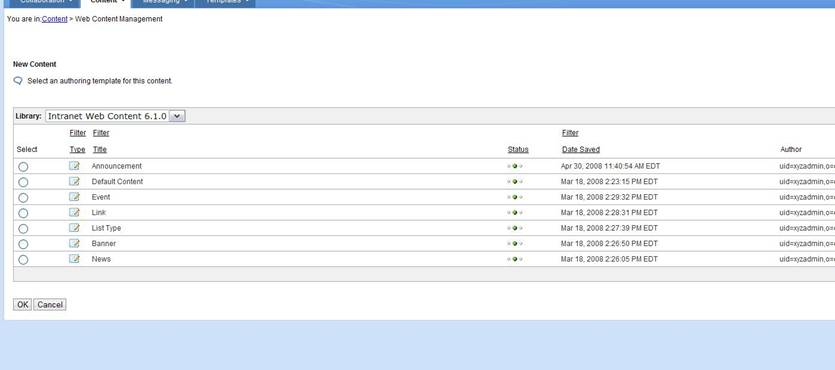Click the Announcement status indicator icon

[x=514, y=167]
